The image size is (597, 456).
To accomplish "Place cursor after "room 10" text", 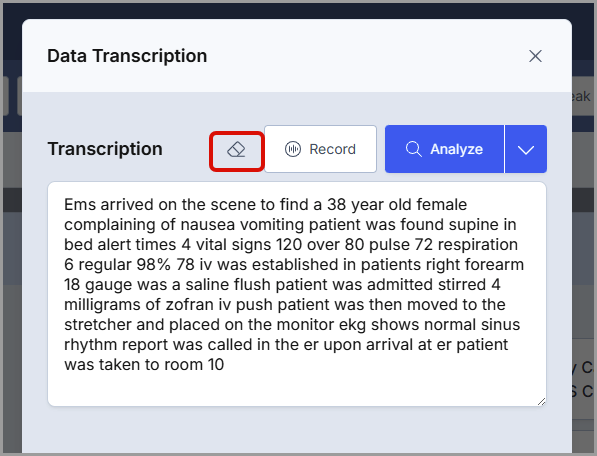I will pos(225,365).
